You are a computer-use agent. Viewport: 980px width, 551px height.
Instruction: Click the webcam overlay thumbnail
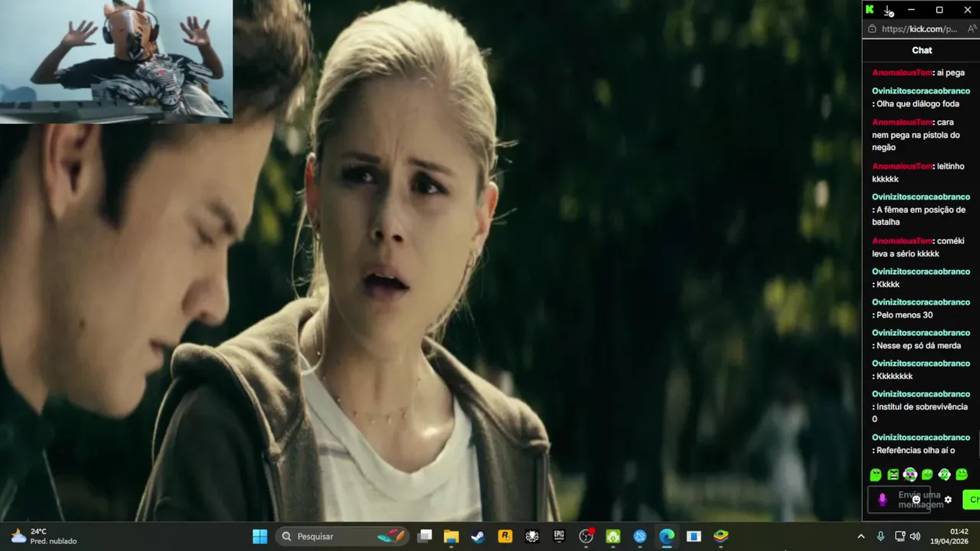pos(116,61)
